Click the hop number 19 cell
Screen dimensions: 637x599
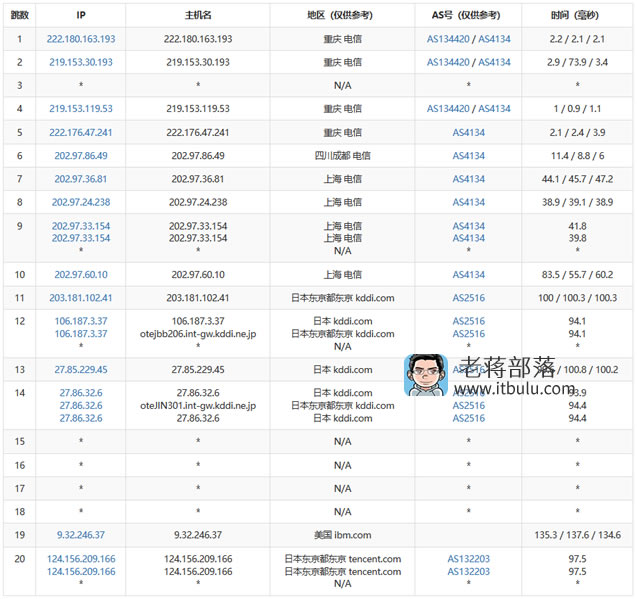(20, 535)
